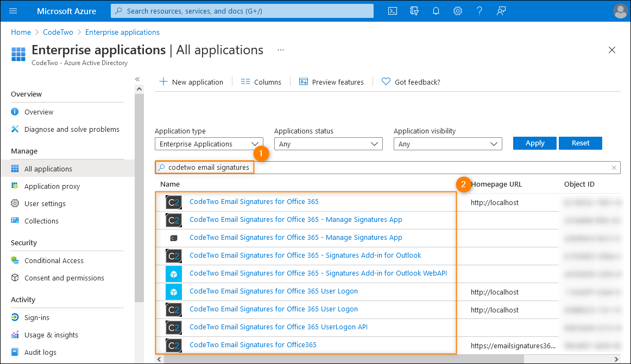Click the https://emailsignatures36... homepage URL cell

[513, 346]
